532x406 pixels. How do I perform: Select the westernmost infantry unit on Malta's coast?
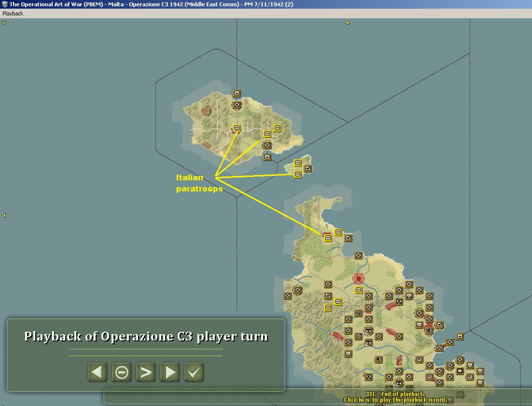pyautogui.click(x=287, y=296)
